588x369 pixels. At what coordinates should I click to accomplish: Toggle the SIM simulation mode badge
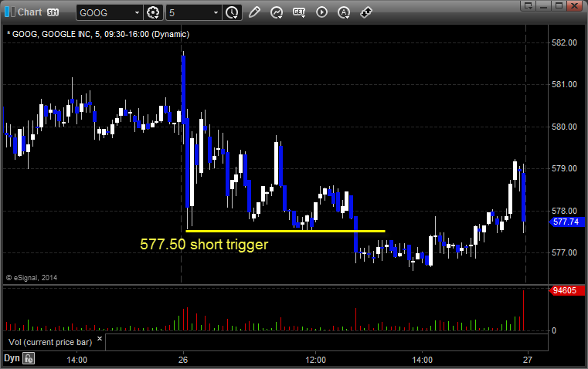(53, 12)
